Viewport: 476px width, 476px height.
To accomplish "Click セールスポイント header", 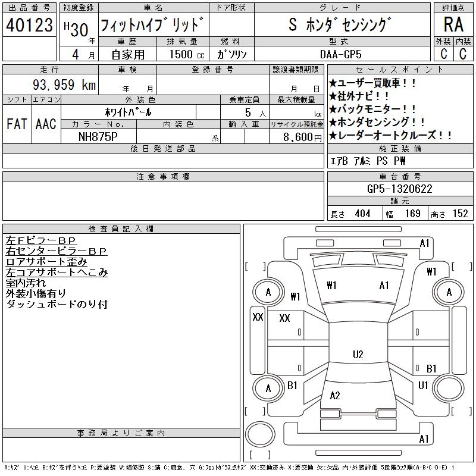I will [x=399, y=70].
